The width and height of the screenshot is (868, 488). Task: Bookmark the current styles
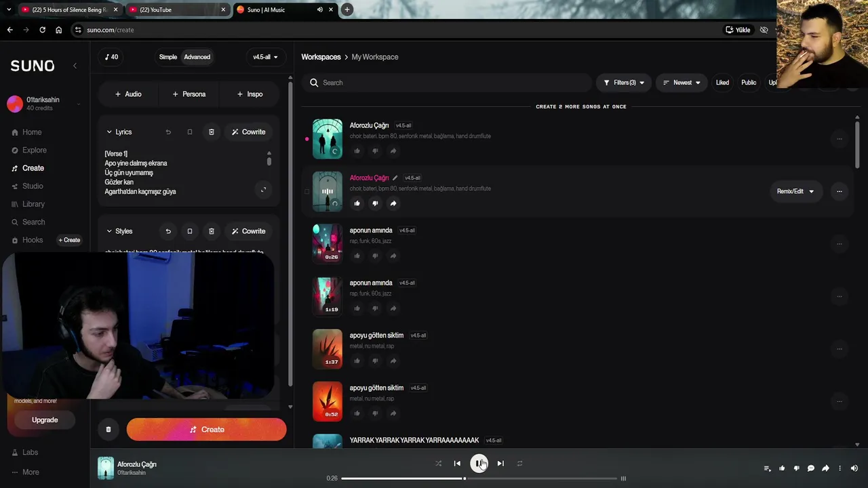[x=190, y=231]
